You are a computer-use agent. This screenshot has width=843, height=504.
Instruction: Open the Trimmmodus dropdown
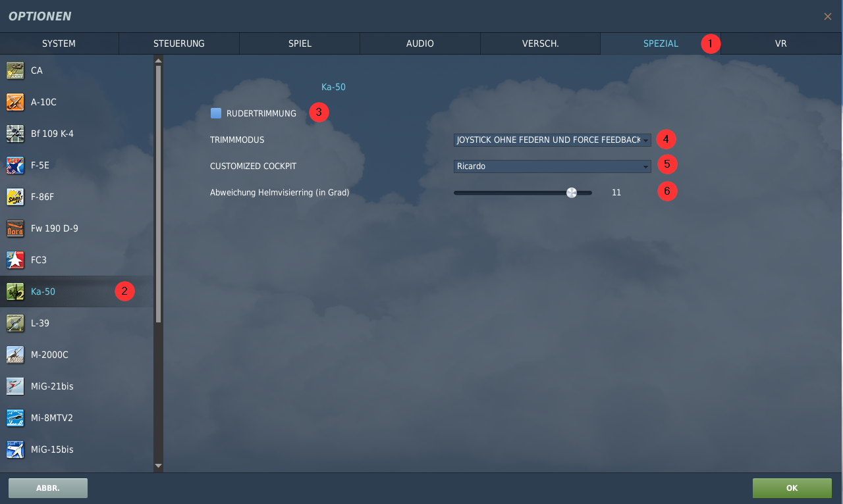coord(552,140)
